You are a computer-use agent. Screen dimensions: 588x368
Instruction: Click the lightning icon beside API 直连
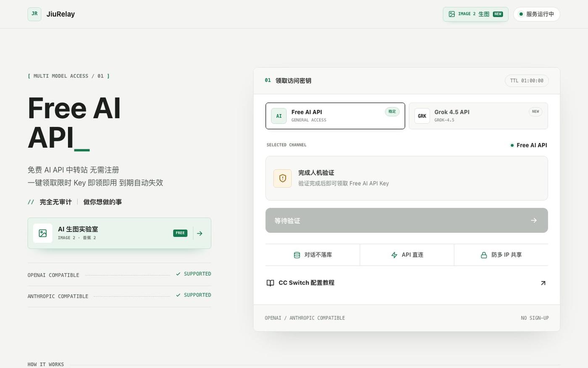coord(394,255)
